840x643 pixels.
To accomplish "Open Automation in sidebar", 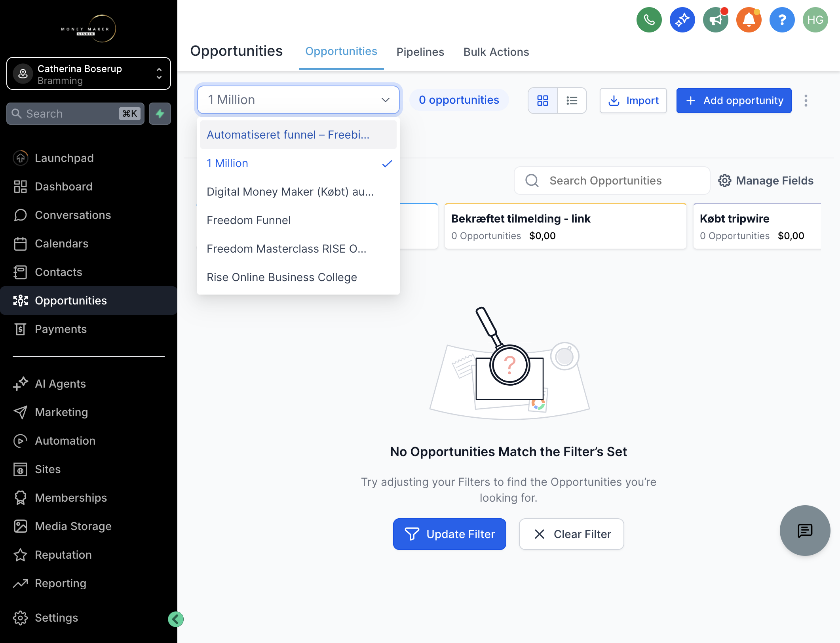I will point(89,441).
